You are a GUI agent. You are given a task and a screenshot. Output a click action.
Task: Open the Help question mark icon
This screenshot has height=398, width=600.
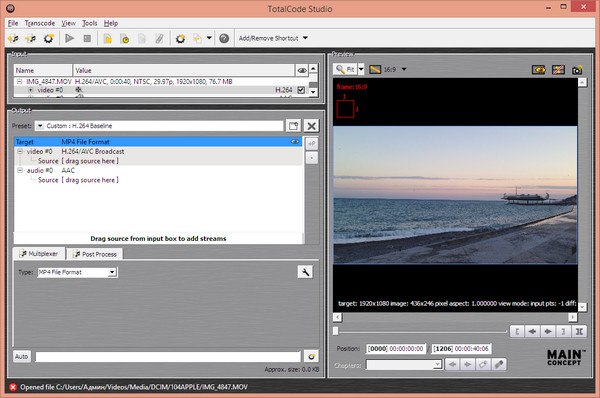[x=224, y=38]
